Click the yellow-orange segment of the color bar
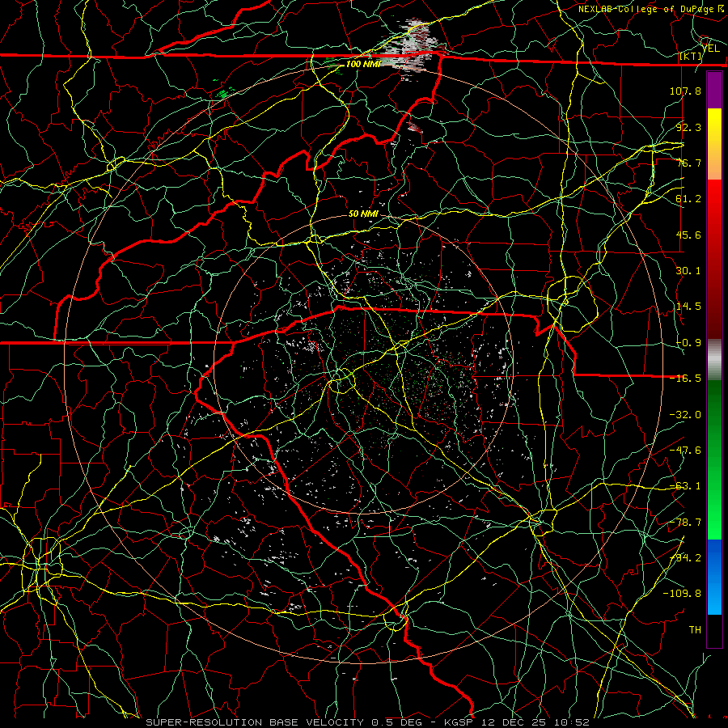728x728 pixels. 714,144
